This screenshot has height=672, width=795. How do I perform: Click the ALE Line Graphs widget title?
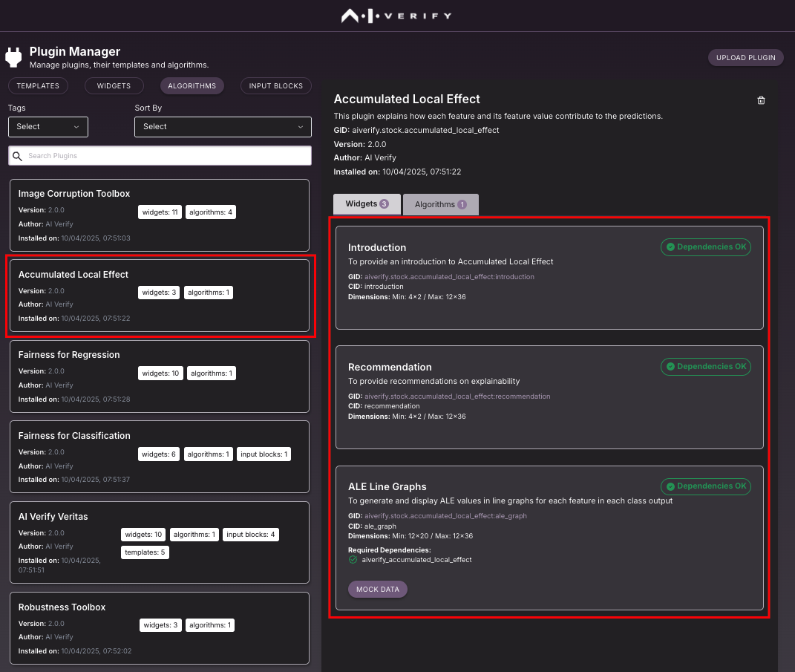(387, 487)
